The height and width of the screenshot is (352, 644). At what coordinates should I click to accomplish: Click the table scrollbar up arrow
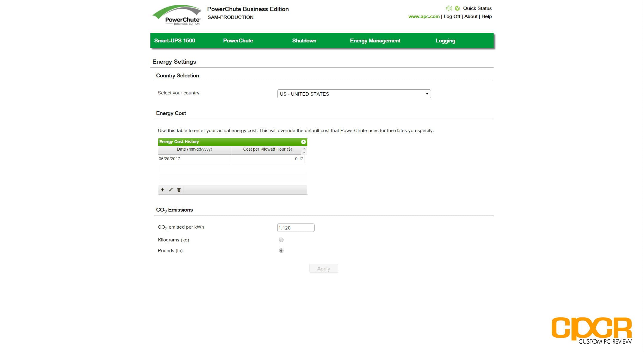click(x=304, y=149)
